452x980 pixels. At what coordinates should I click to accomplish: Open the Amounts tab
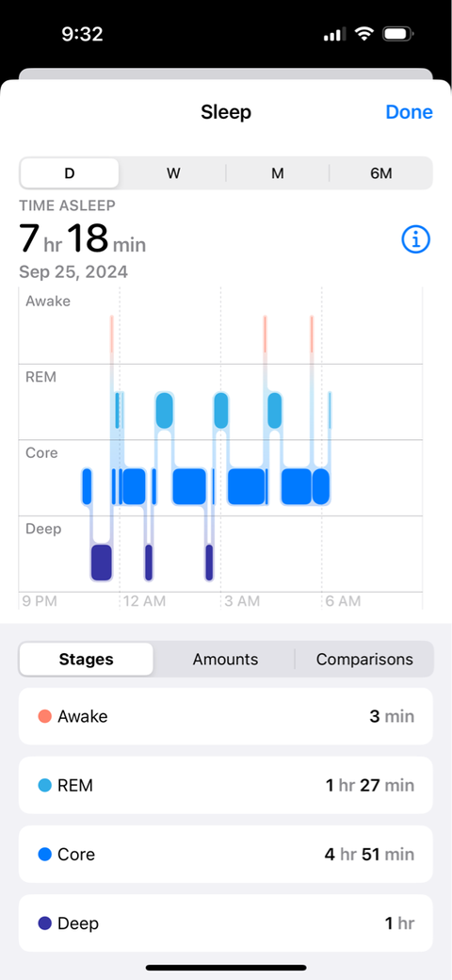[x=225, y=660]
